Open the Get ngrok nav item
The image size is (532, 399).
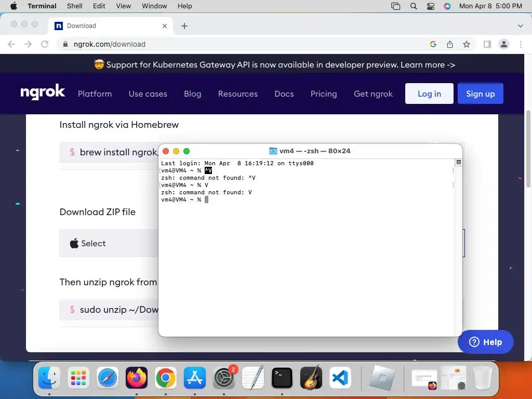pyautogui.click(x=373, y=94)
